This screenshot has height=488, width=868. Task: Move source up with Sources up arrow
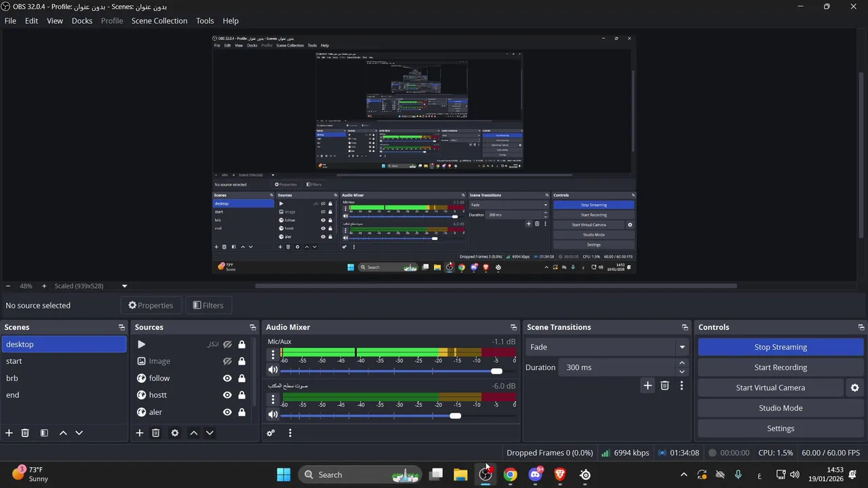pos(194,433)
